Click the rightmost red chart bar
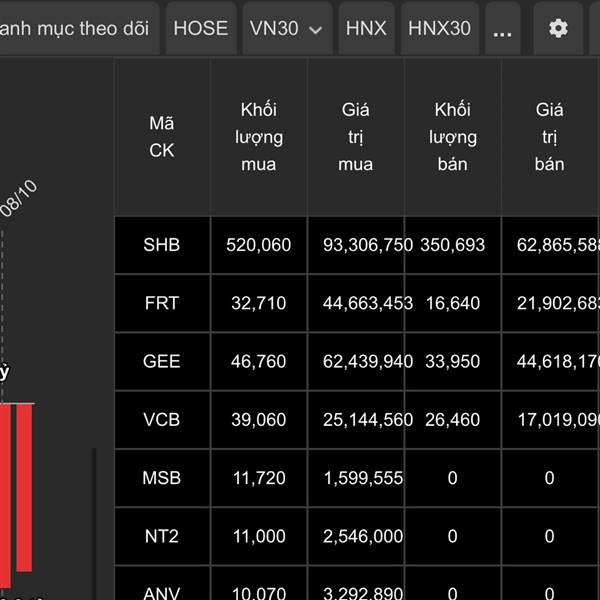Viewport: 600px width, 600px height. [x=24, y=488]
